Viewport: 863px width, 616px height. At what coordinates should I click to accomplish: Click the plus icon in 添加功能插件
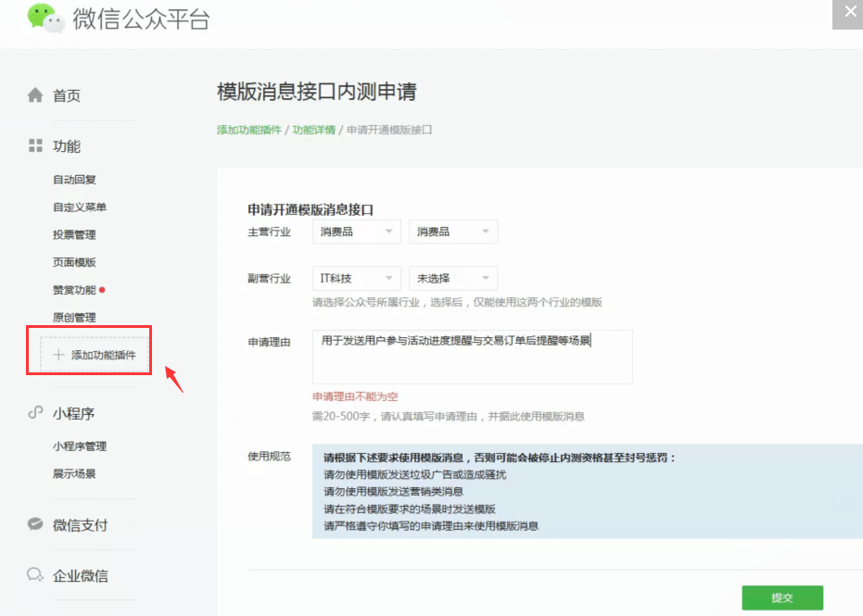coord(58,355)
